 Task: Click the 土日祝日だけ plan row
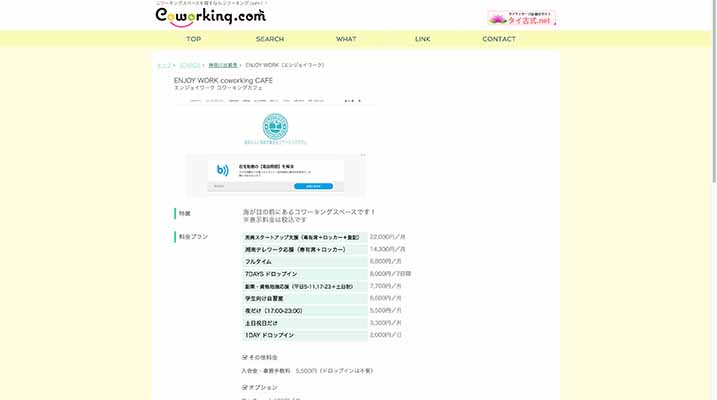coord(305,323)
